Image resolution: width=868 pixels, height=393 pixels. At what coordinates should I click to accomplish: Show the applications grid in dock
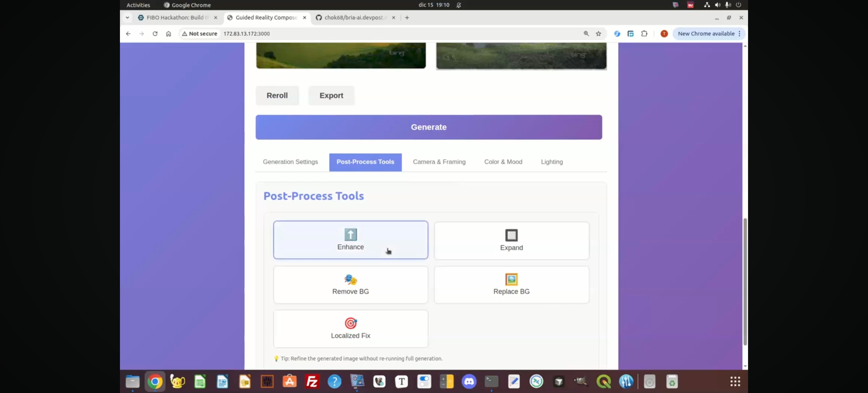pyautogui.click(x=735, y=381)
